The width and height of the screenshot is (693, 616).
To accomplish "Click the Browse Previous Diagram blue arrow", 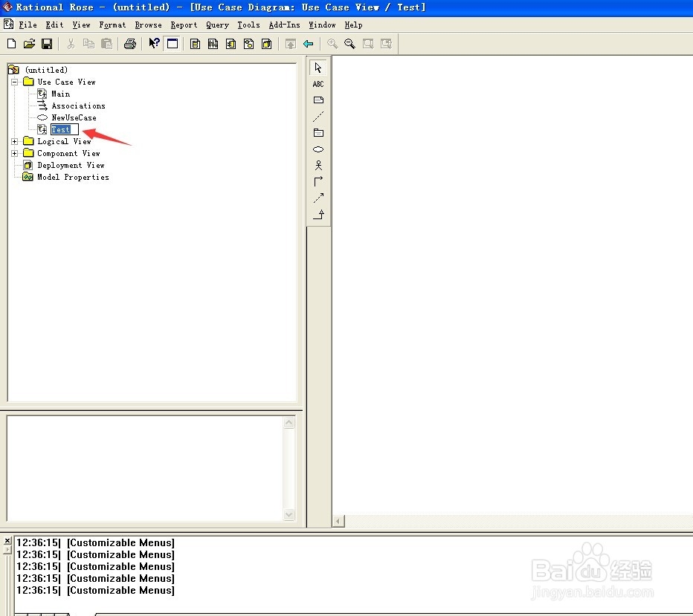I will 309,44.
